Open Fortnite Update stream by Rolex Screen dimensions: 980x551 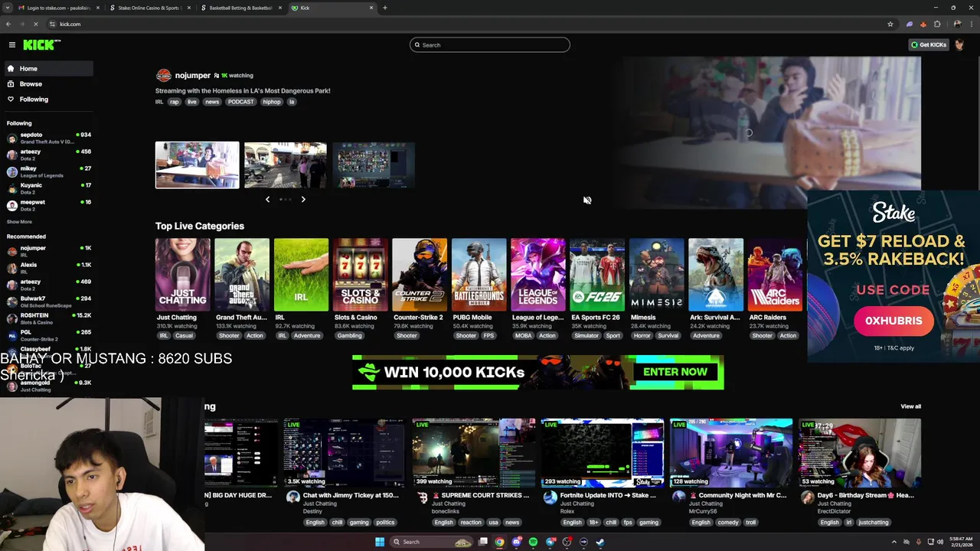click(603, 452)
